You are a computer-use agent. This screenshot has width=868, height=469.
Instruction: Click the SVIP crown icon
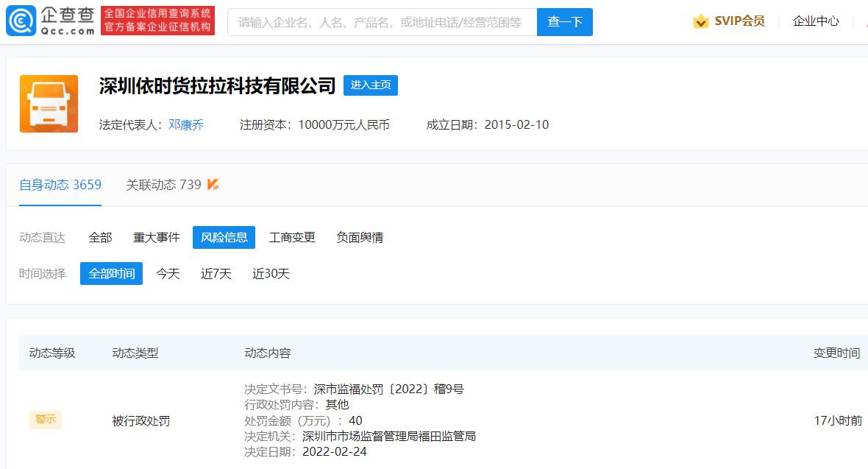point(700,21)
